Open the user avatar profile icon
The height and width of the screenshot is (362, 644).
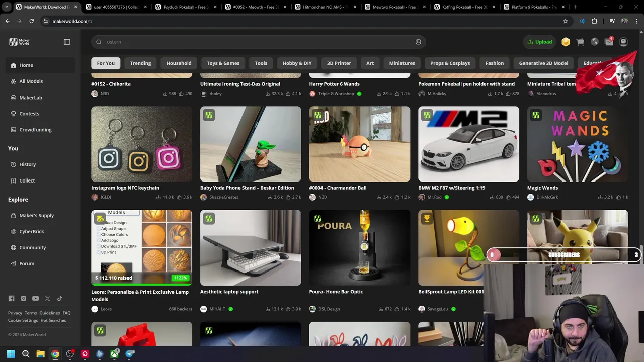623,42
